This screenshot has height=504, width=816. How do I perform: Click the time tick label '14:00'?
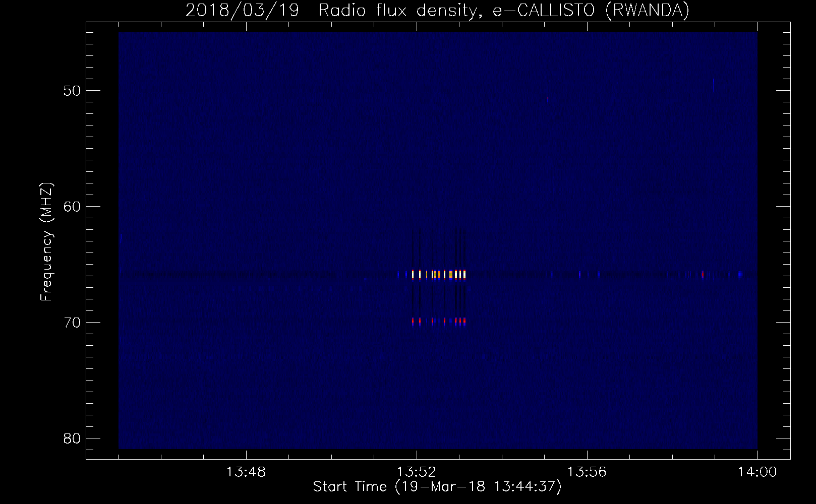pos(757,472)
